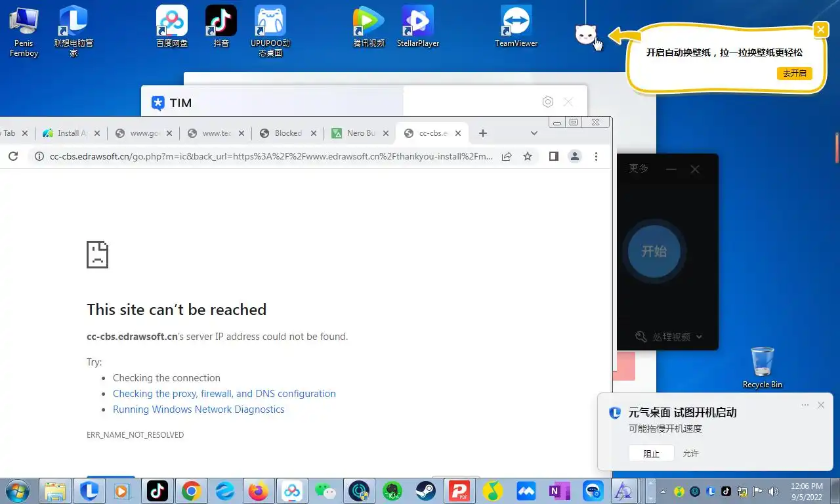The width and height of the screenshot is (840, 504).
Task: Open proxy, firewall, and DNS configuration link
Action: coord(224,394)
